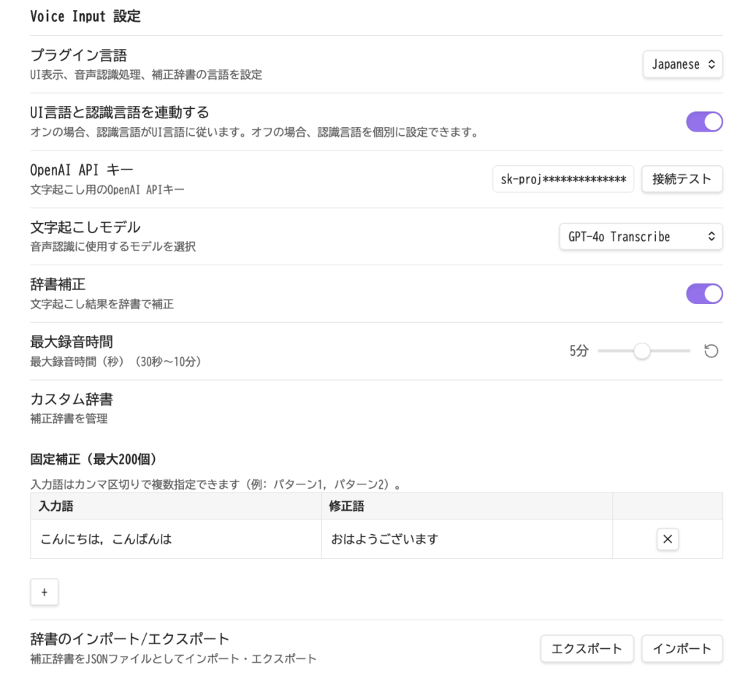
Task: Add a new fixed correction row
Action: 44,593
